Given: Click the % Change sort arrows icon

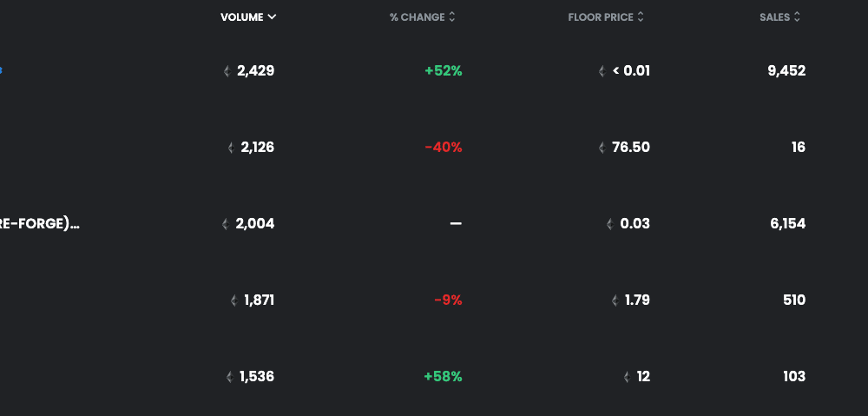Looking at the screenshot, I should [451, 17].
